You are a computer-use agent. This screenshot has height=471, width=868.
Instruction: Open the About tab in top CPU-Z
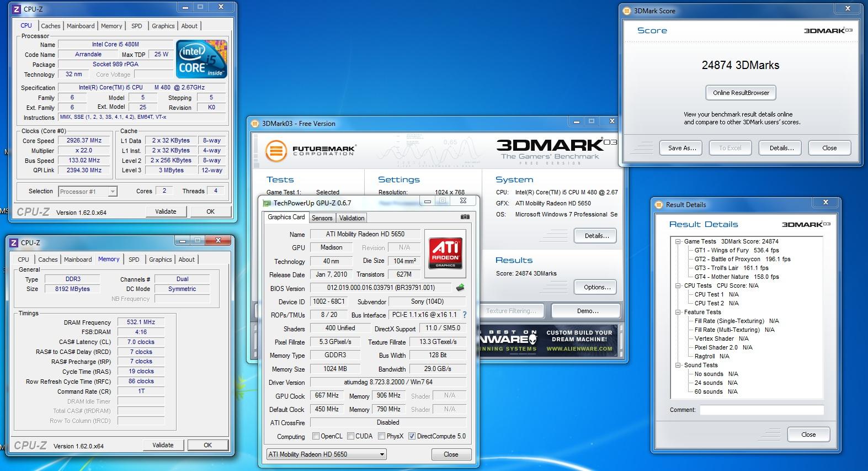click(189, 26)
